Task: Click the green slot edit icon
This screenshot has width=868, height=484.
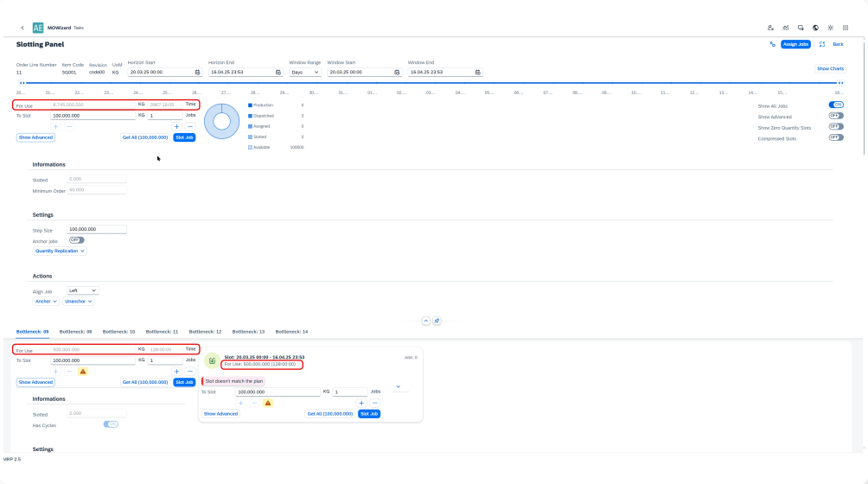Action: [x=213, y=360]
